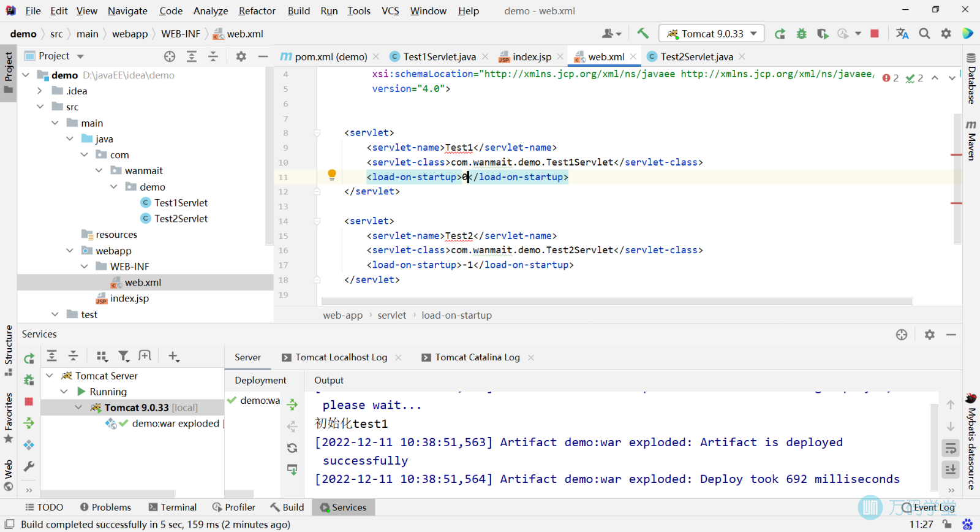Viewport: 980px width, 532px height.
Task: Collapse the java source folder
Action: (x=69, y=139)
